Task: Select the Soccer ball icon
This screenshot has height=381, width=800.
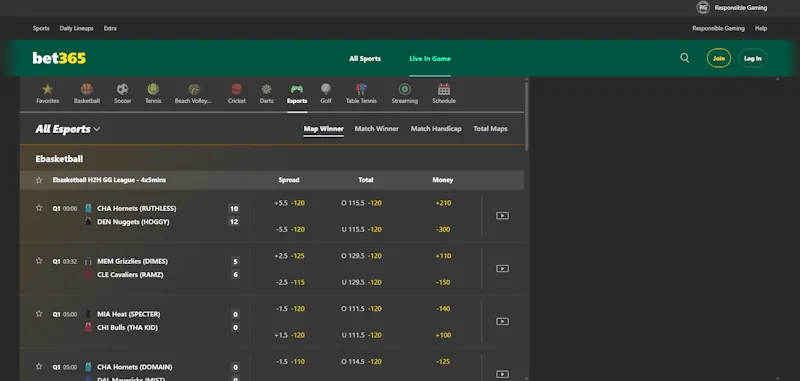Action: [122, 90]
